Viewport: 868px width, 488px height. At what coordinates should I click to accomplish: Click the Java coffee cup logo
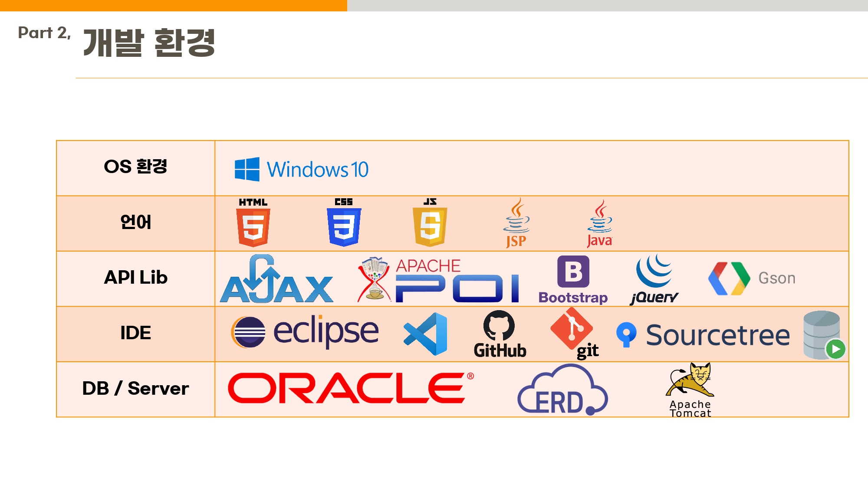pos(599,224)
